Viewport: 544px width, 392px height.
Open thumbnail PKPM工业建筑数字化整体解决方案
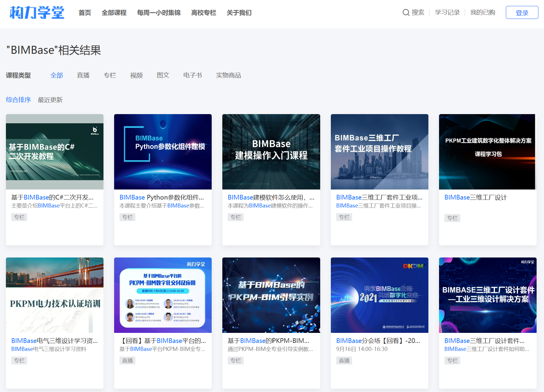click(488, 152)
